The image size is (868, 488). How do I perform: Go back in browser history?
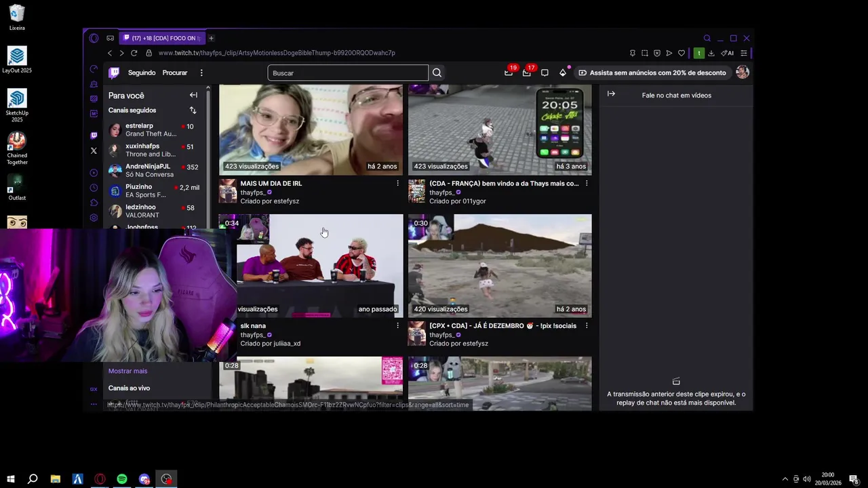pyautogui.click(x=110, y=53)
